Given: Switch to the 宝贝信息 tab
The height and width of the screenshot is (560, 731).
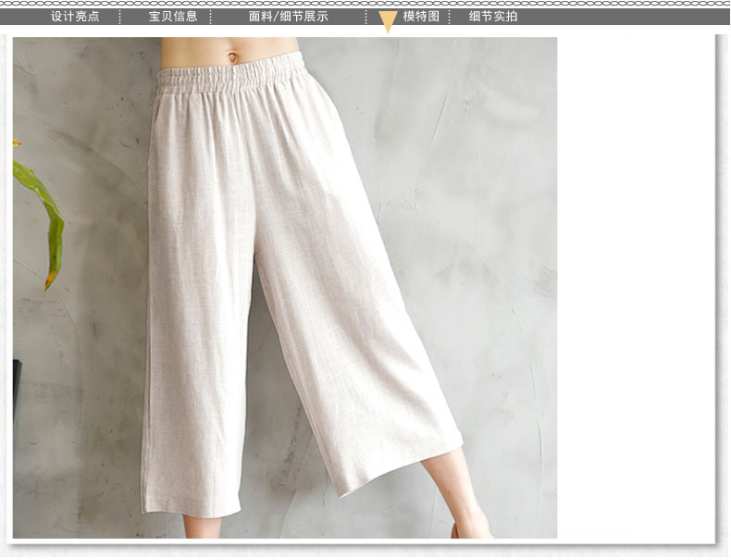Looking at the screenshot, I should [173, 17].
